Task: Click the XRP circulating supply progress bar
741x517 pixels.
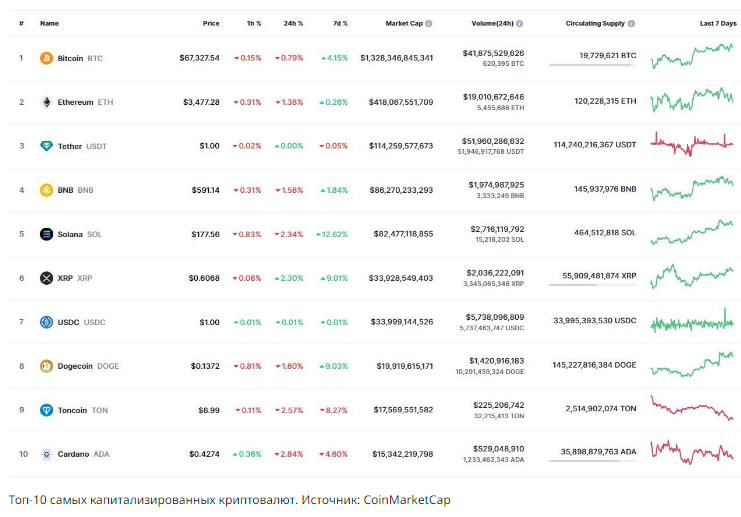Action: [593, 285]
